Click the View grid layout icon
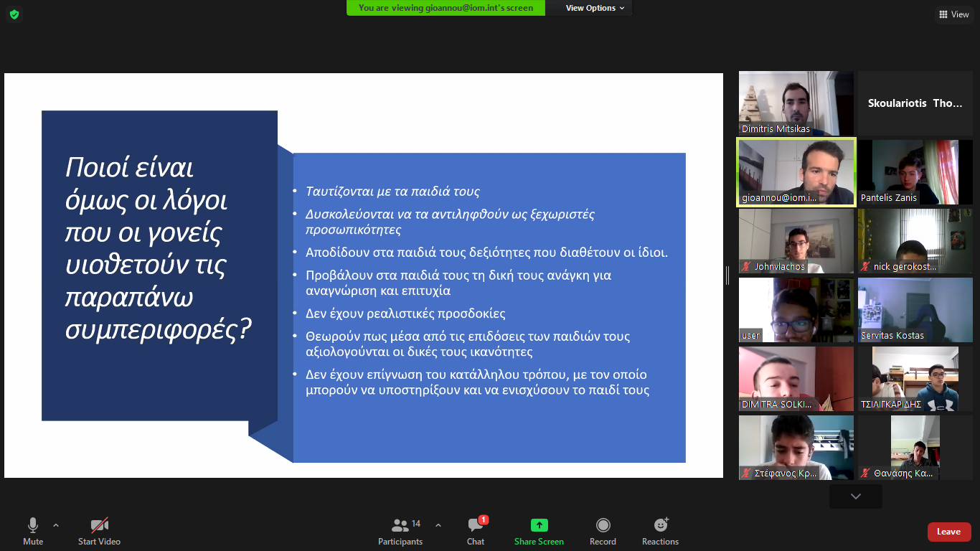The width and height of the screenshot is (980, 551). [x=943, y=14]
